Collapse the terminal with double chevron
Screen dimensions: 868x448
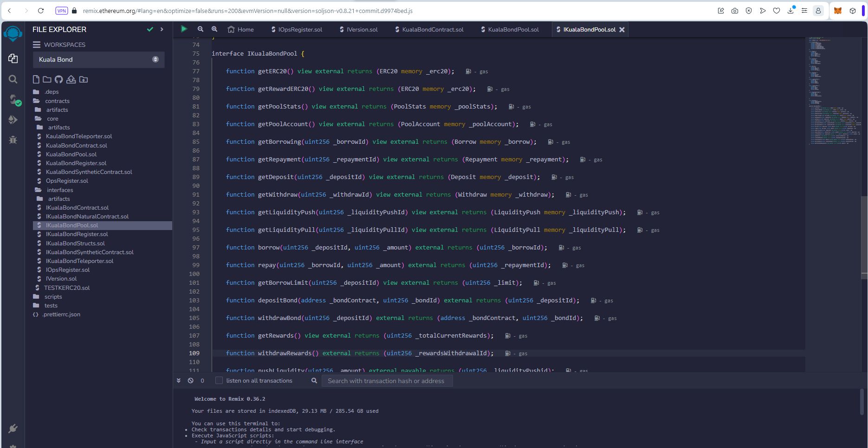179,380
